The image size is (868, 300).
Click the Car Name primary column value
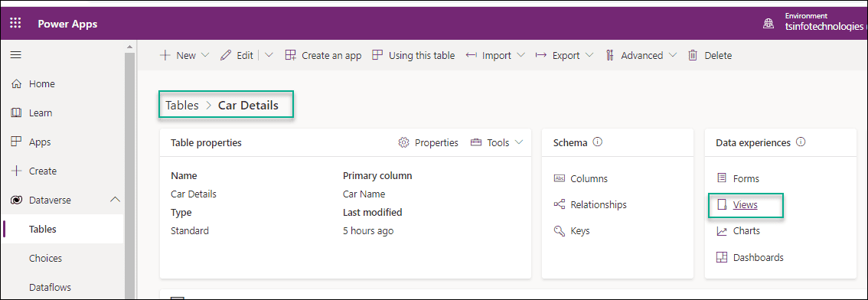(x=364, y=194)
